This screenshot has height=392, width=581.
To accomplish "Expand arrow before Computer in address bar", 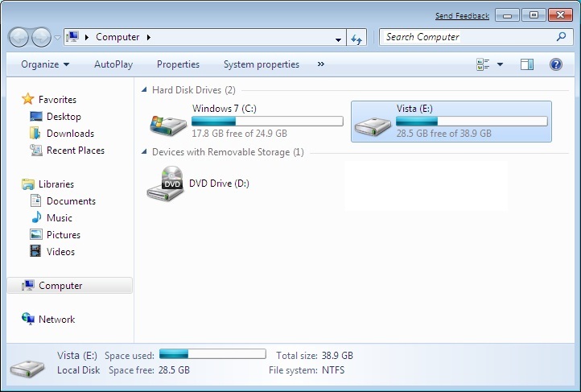I will pos(87,37).
